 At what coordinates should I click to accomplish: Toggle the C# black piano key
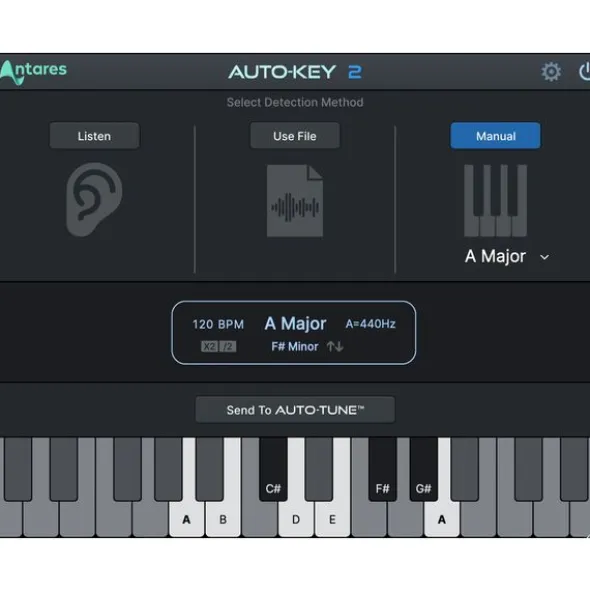273,469
